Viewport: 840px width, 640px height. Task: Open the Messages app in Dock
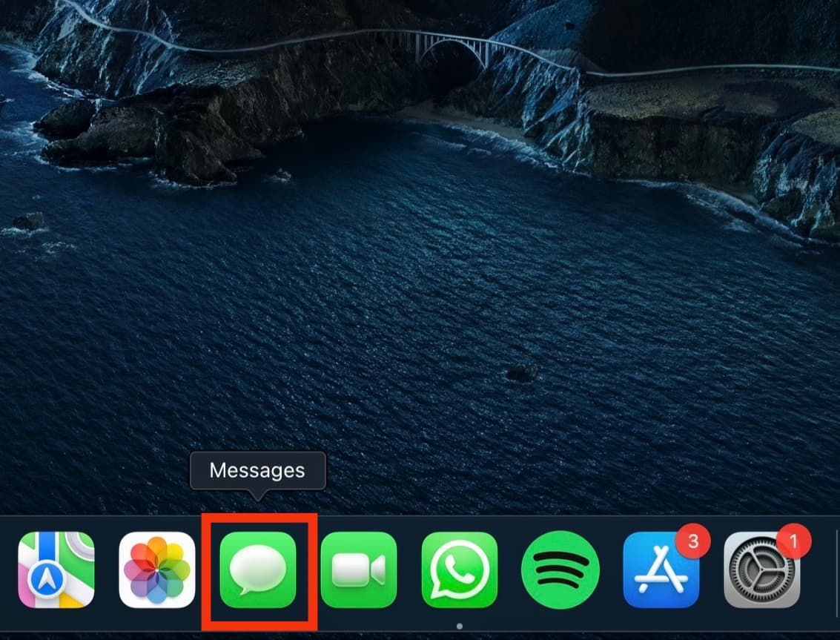tap(258, 570)
